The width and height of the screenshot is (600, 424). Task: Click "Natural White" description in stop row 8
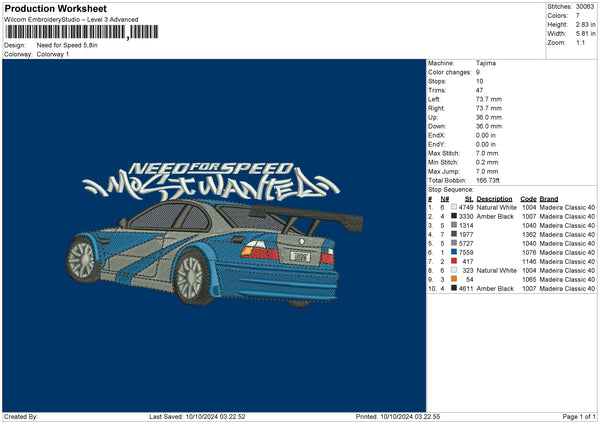click(x=496, y=271)
